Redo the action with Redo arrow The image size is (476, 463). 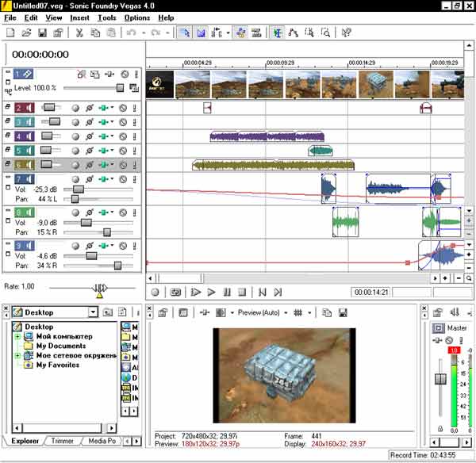pos(155,33)
